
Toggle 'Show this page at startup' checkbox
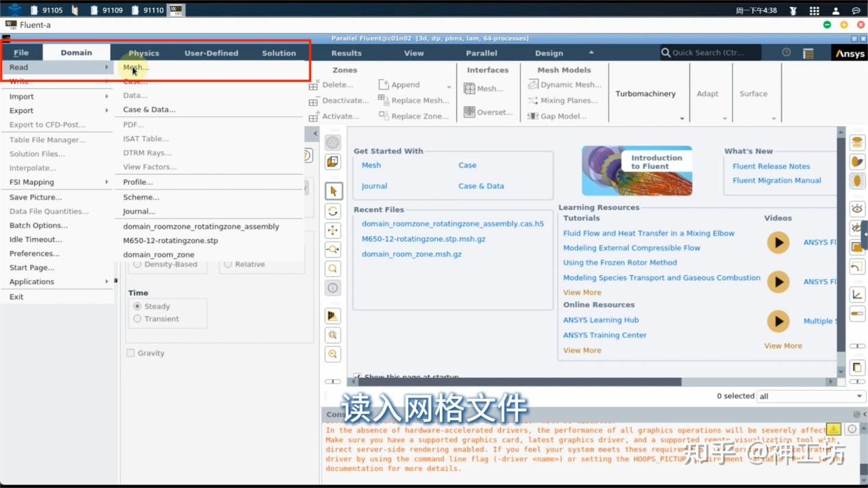(x=357, y=377)
